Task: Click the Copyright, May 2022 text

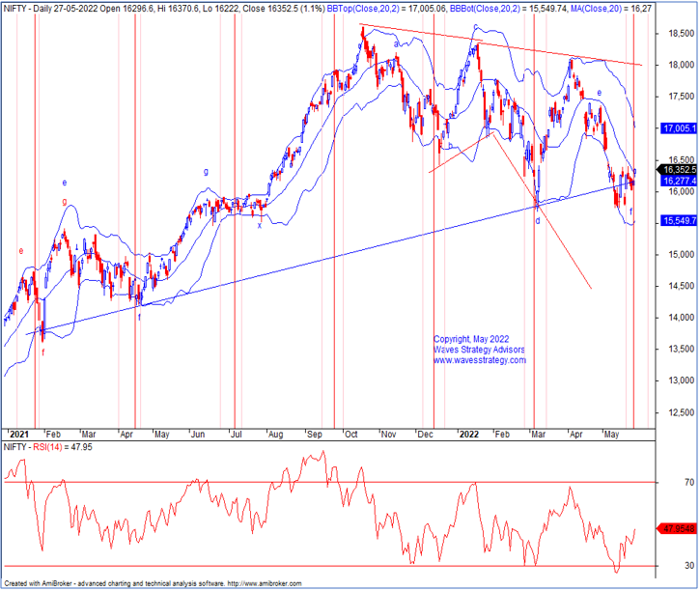Action: (x=471, y=339)
